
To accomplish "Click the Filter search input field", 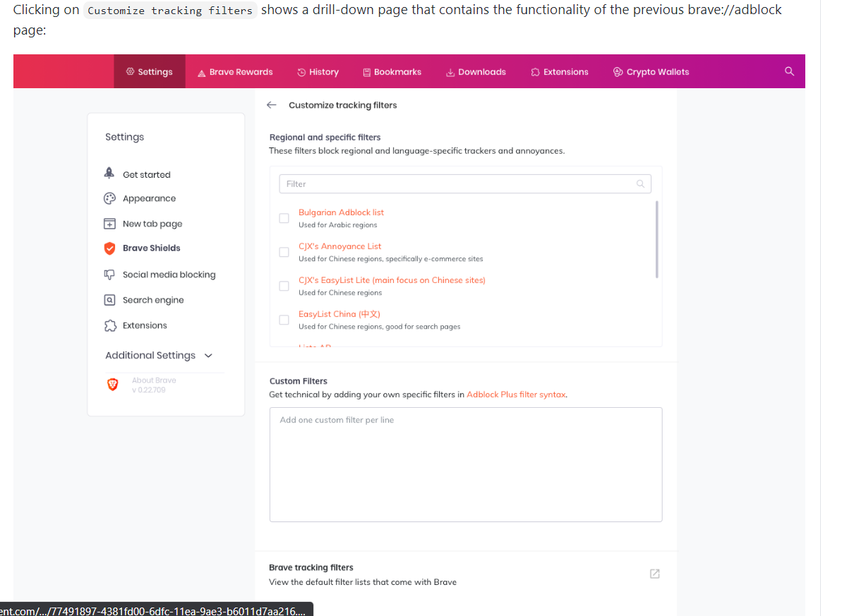I will 459,184.
